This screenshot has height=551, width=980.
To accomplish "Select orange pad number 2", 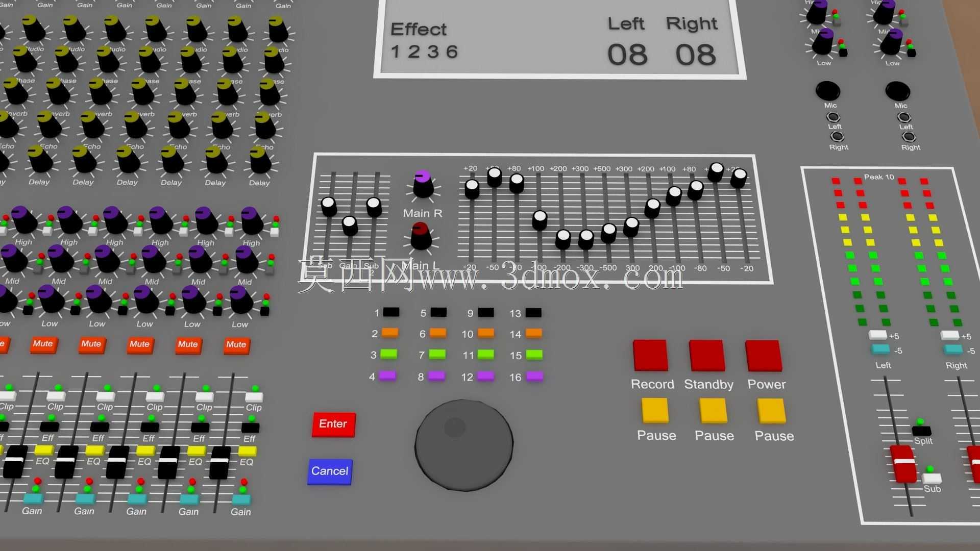I will pos(390,333).
